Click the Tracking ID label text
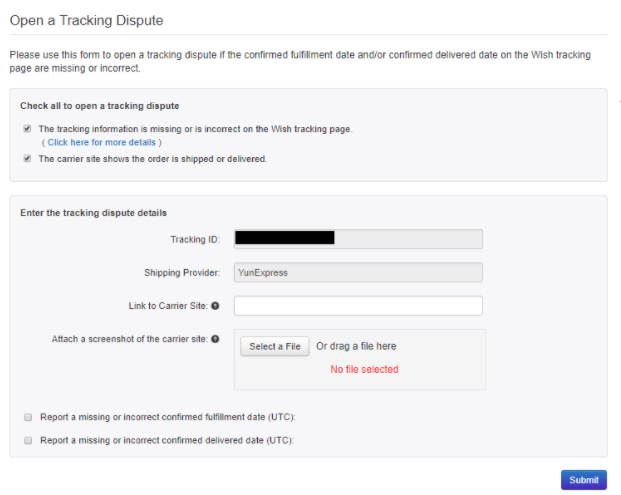Screen dimensions: 621x495 [195, 239]
